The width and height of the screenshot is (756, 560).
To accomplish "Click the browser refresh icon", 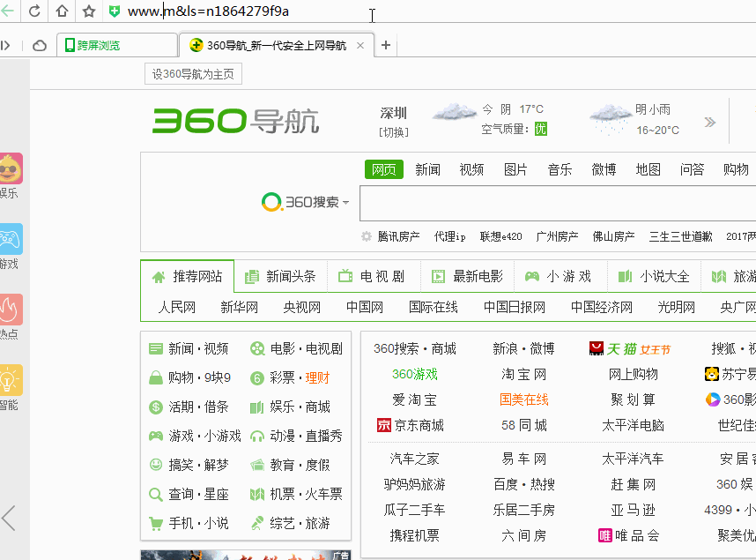I will click(x=34, y=11).
